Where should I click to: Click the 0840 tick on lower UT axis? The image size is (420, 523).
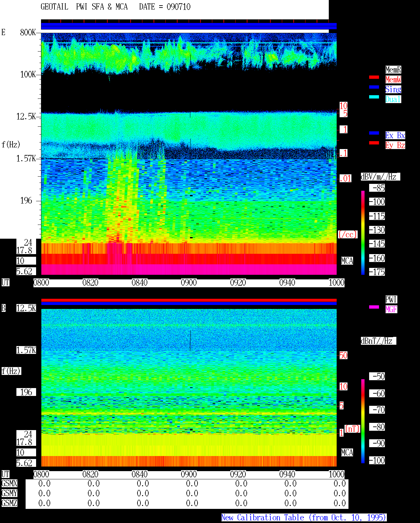[x=140, y=474]
